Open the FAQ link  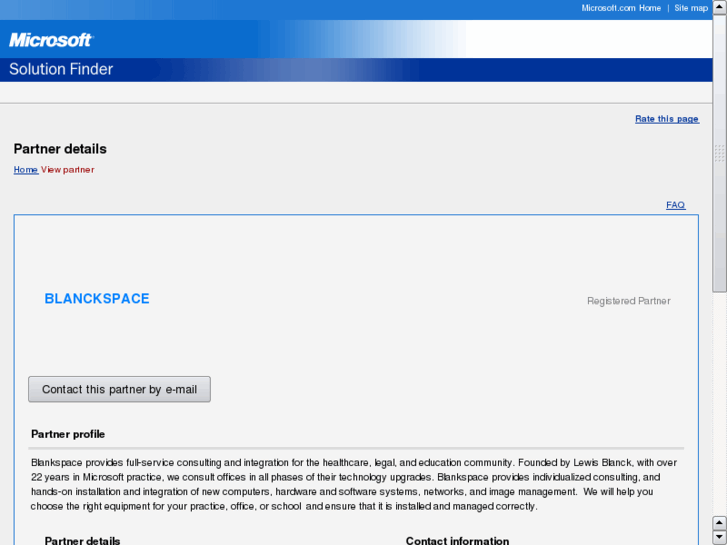coord(676,205)
